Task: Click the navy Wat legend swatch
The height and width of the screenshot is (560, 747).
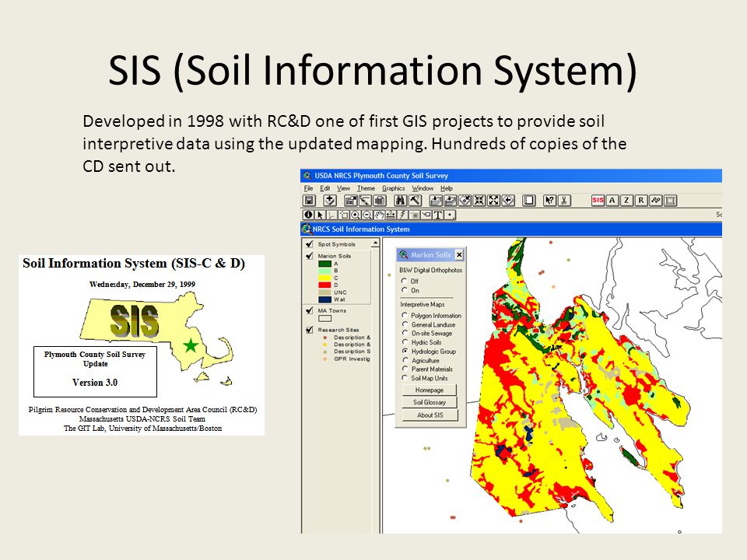Action: coord(325,299)
